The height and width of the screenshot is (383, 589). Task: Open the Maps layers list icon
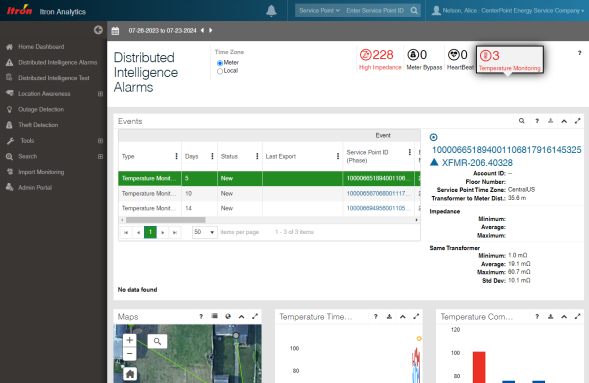(214, 316)
